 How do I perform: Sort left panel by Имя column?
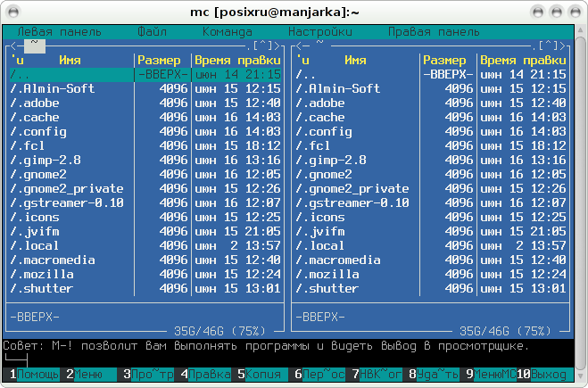coord(70,61)
